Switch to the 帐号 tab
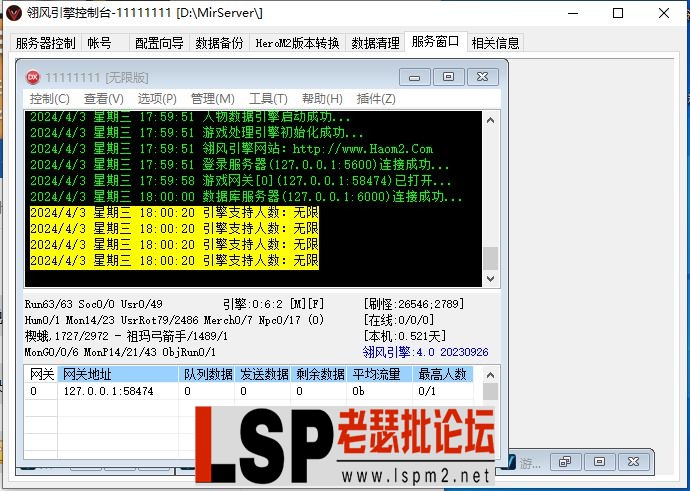 pyautogui.click(x=99, y=43)
